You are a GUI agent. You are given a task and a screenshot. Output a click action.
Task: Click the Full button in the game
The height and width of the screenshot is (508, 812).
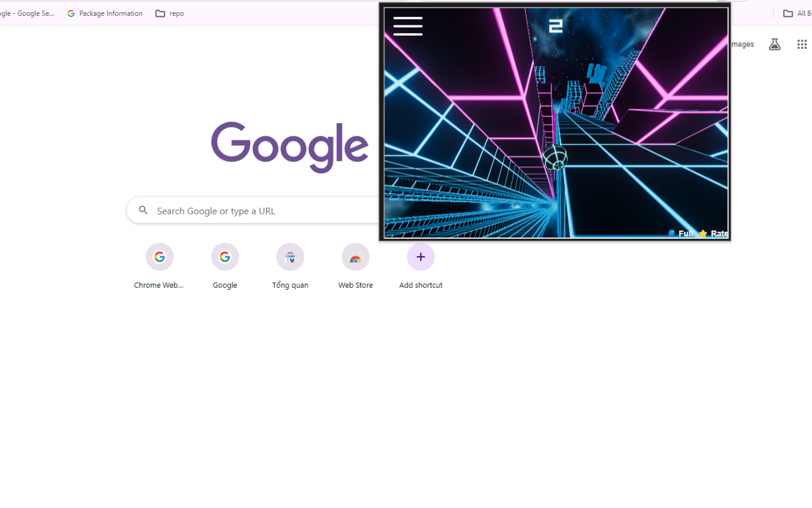click(681, 234)
